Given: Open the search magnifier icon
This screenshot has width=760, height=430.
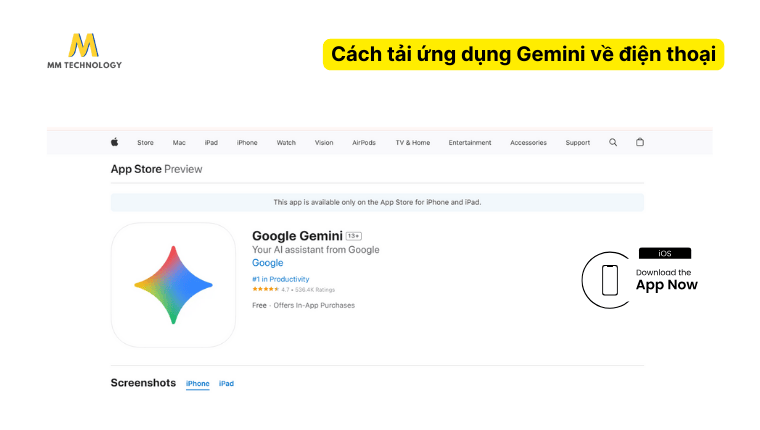Looking at the screenshot, I should pos(613,142).
